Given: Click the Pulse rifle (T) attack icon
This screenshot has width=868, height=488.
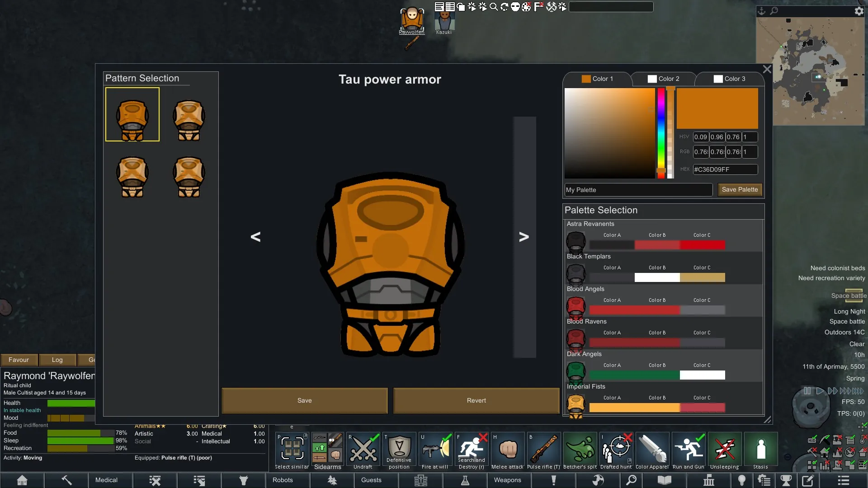Looking at the screenshot, I should pos(544,448).
